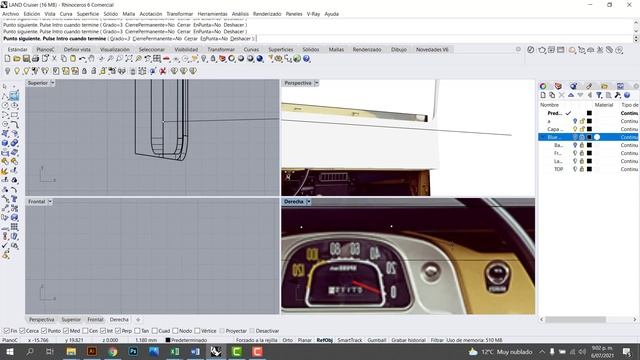Viewport: 640px width, 360px height.
Task: Open toolbar tabs options gear
Action: pyautogui.click(x=518, y=49)
